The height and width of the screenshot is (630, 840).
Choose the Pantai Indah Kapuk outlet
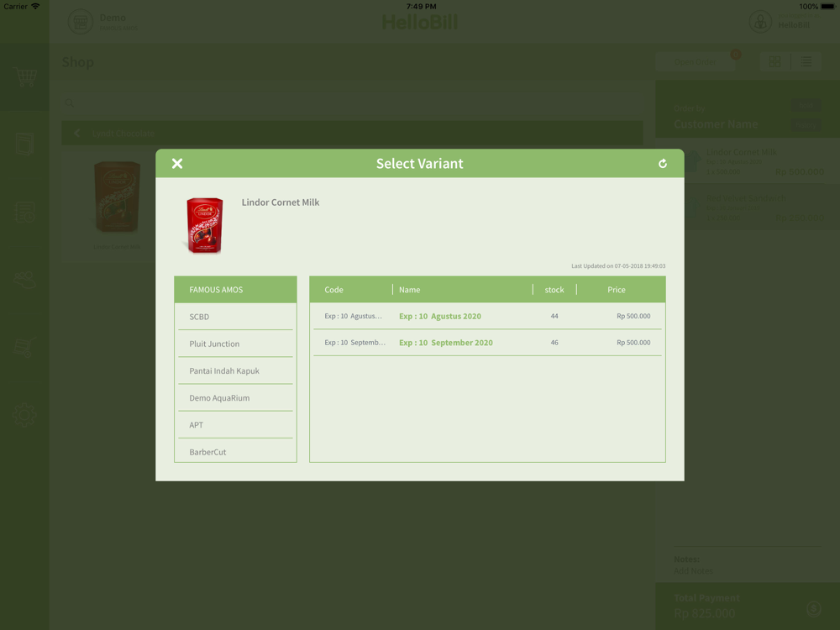pyautogui.click(x=236, y=370)
